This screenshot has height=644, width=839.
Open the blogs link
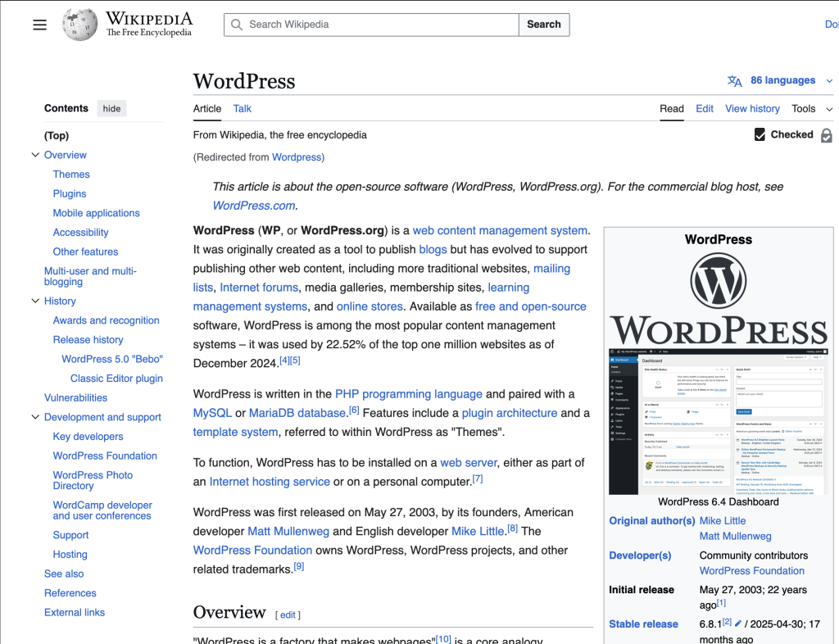tap(433, 250)
